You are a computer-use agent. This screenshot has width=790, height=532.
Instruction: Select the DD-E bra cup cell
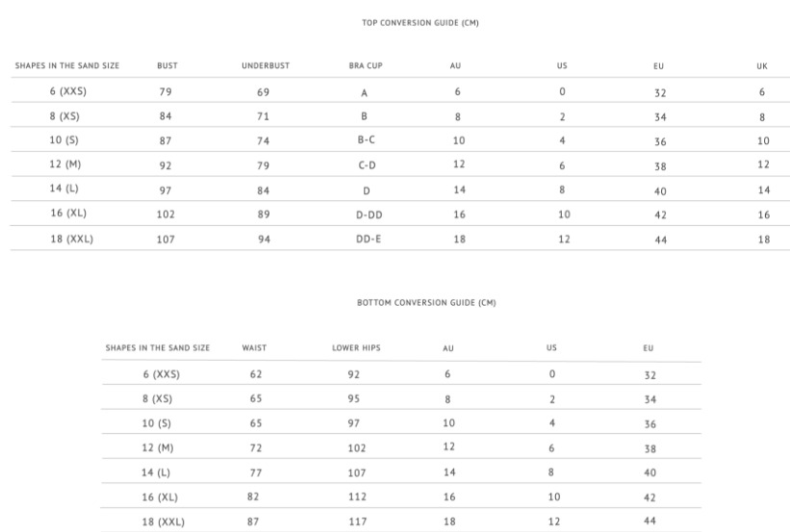coord(369,239)
